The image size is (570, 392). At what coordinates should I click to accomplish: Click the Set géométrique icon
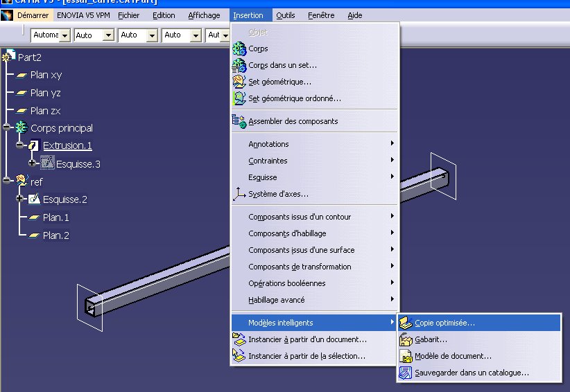[239, 82]
